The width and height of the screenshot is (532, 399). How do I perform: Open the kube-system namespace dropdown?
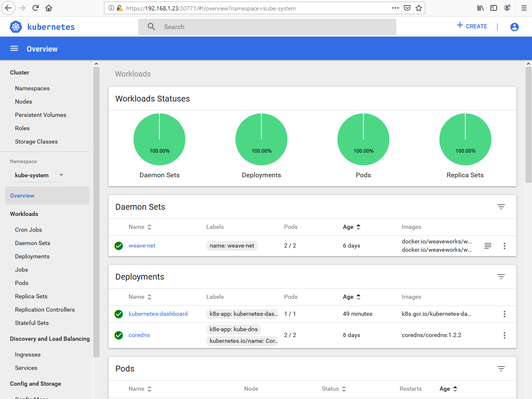39,175
